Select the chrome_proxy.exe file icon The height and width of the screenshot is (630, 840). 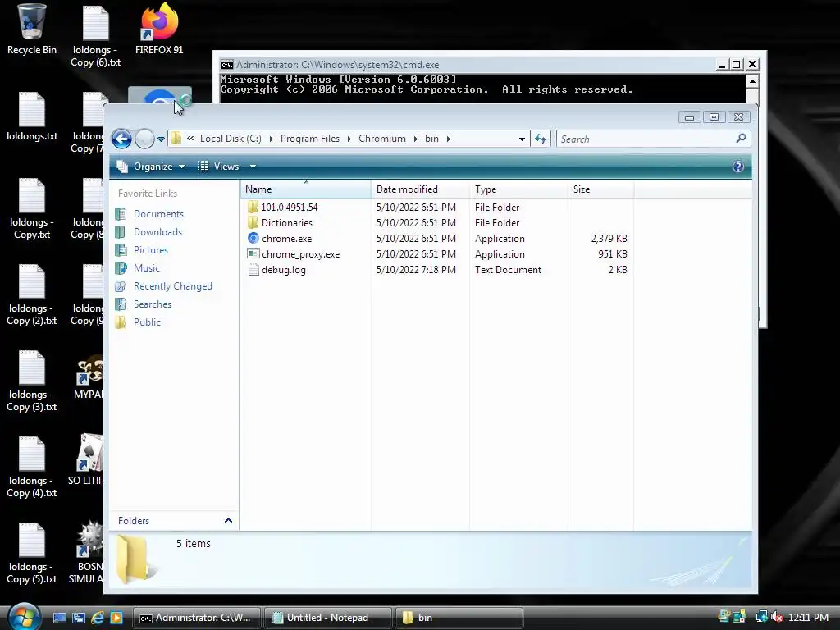[x=253, y=253]
